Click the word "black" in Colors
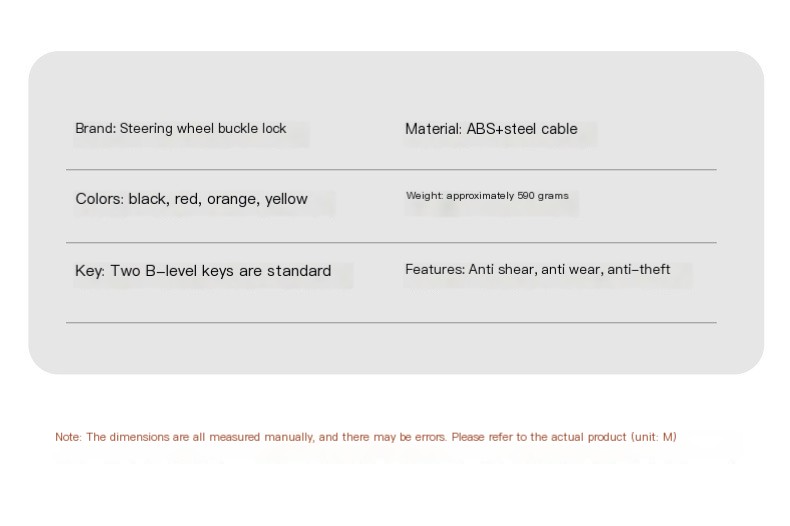This screenshot has width=790, height=526. [x=148, y=199]
